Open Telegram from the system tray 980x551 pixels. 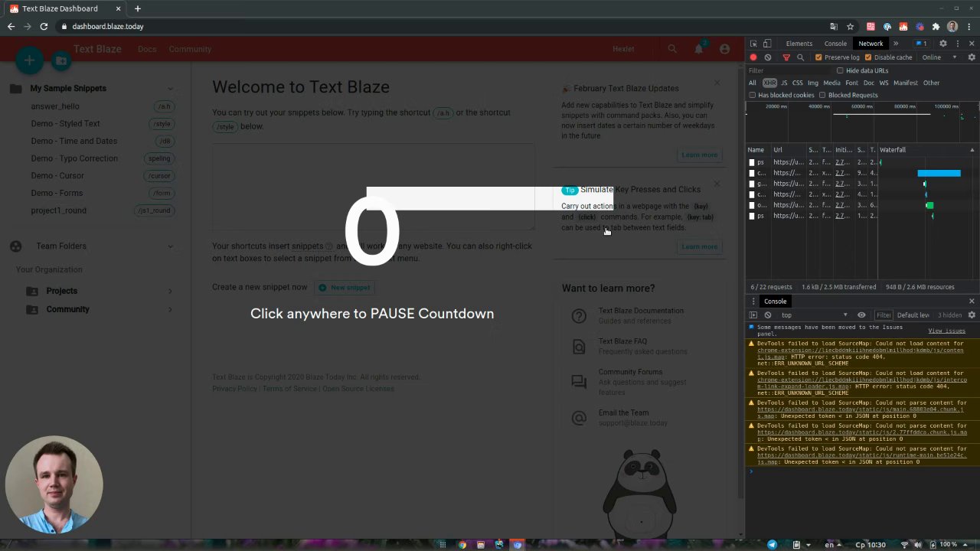(x=772, y=545)
